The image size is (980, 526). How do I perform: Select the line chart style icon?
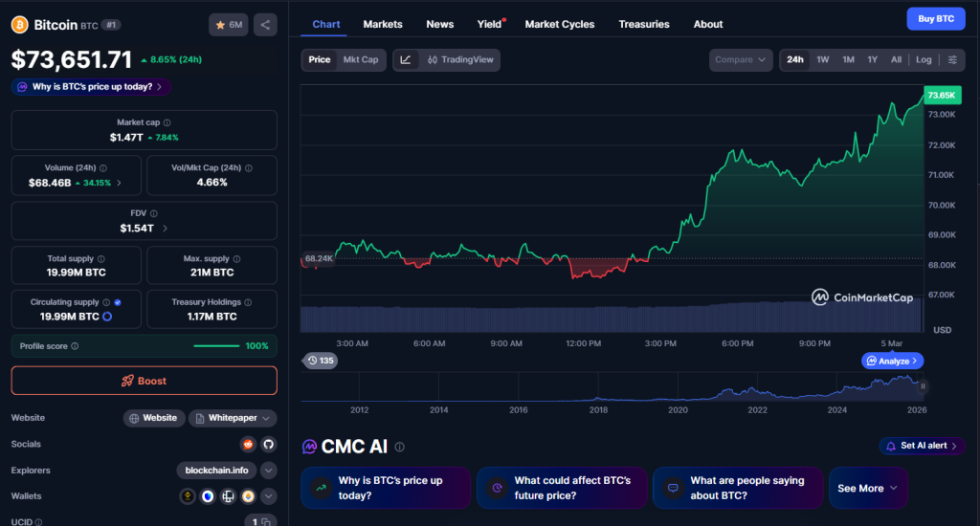coord(406,60)
